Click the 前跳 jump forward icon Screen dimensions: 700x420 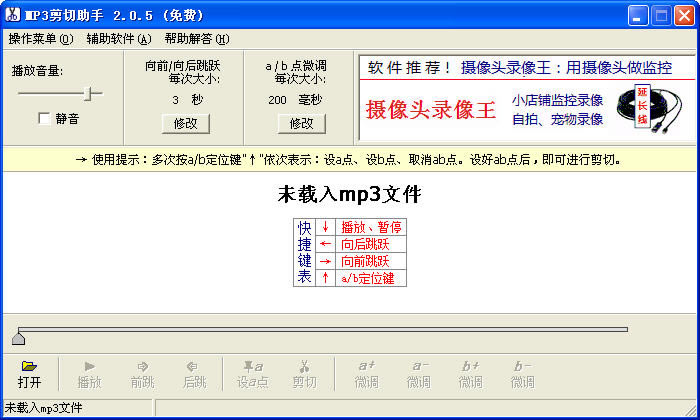click(x=142, y=367)
